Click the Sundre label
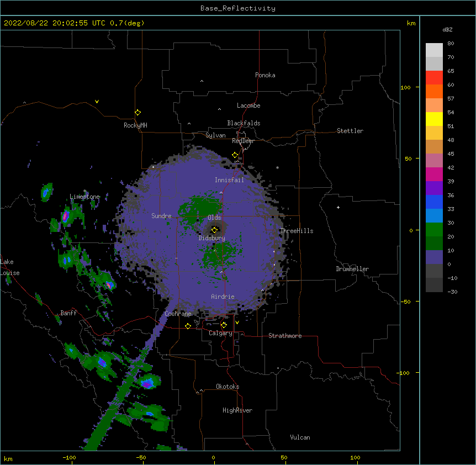The image size is (476, 465). click(x=161, y=216)
